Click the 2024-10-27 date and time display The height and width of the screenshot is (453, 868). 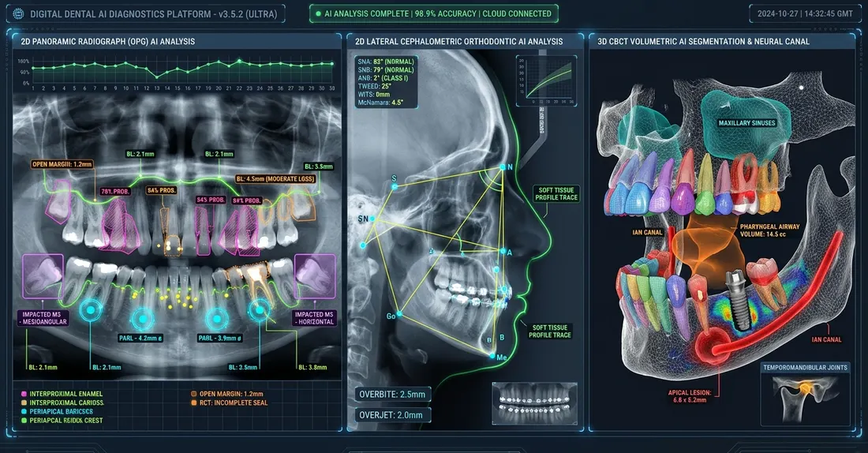click(805, 14)
